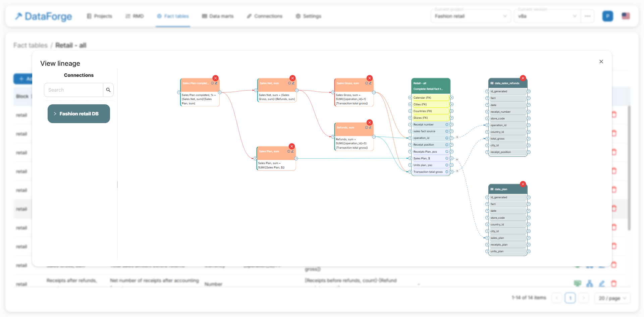
Task: Remove the data_plan table node
Action: 523,184
